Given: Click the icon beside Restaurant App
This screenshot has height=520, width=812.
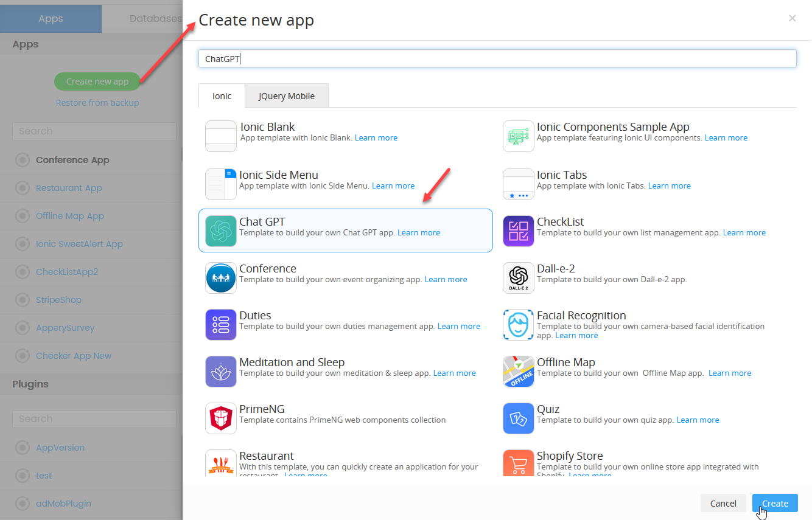Looking at the screenshot, I should tap(23, 188).
